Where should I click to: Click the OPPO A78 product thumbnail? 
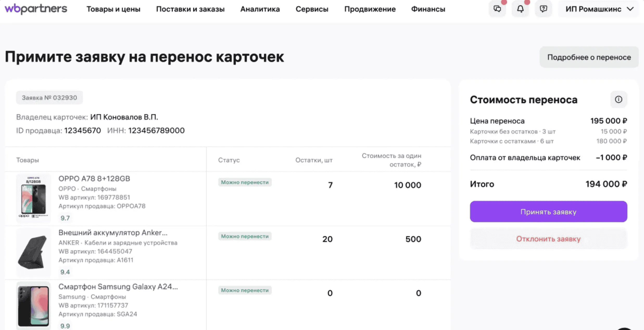click(x=33, y=198)
